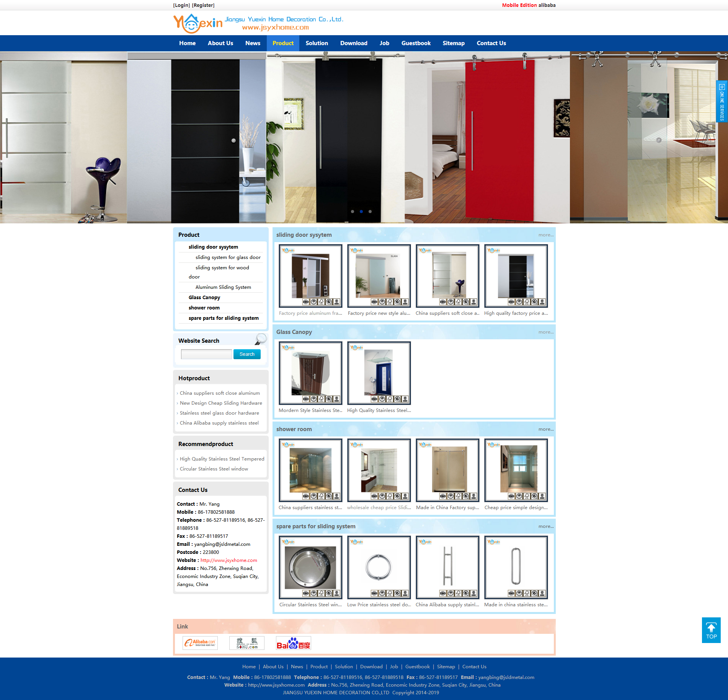The height and width of the screenshot is (700, 728).
Task: Open the Guestbook menu item
Action: click(416, 43)
